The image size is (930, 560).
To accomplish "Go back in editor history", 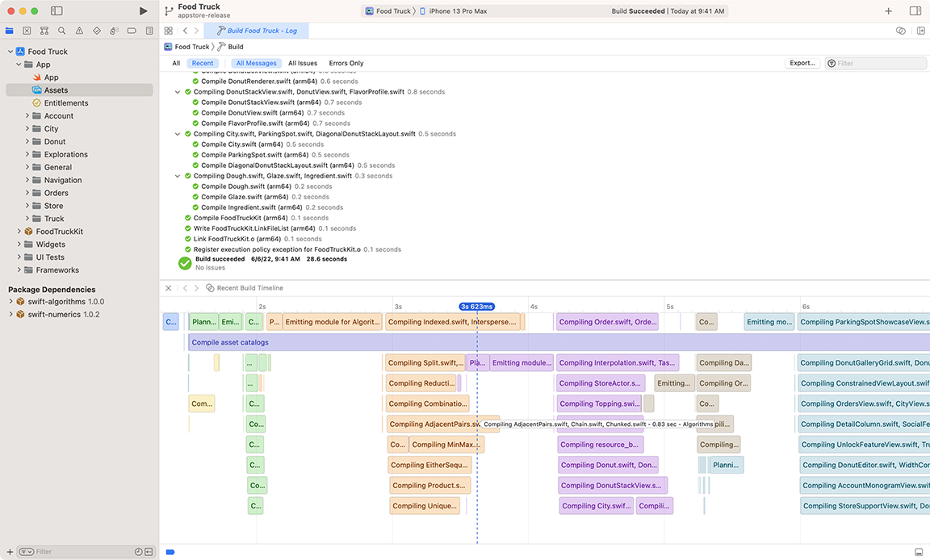I will (x=185, y=31).
